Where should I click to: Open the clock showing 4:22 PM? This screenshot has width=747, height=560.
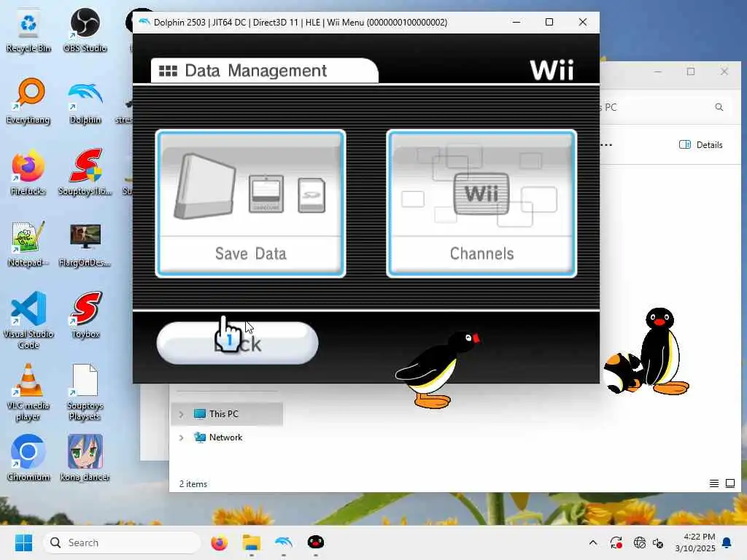coord(695,542)
